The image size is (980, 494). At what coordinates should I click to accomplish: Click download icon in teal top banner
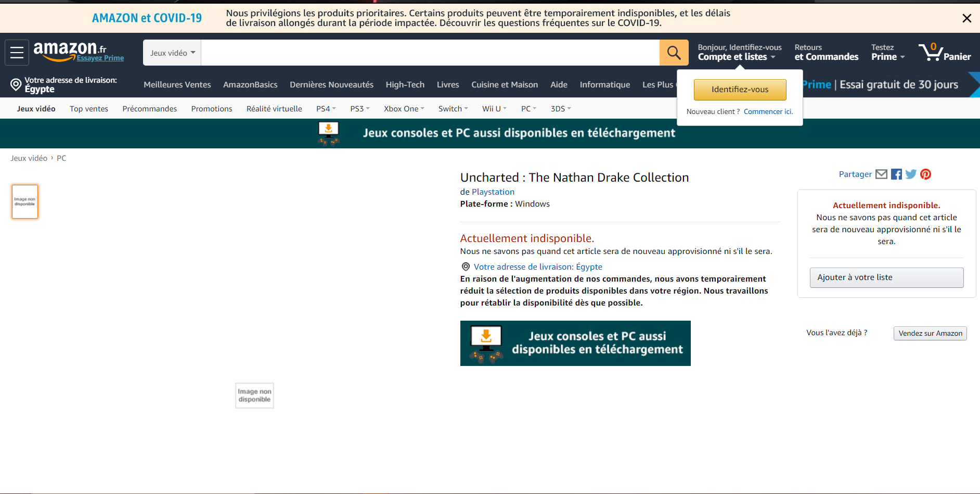tap(328, 133)
